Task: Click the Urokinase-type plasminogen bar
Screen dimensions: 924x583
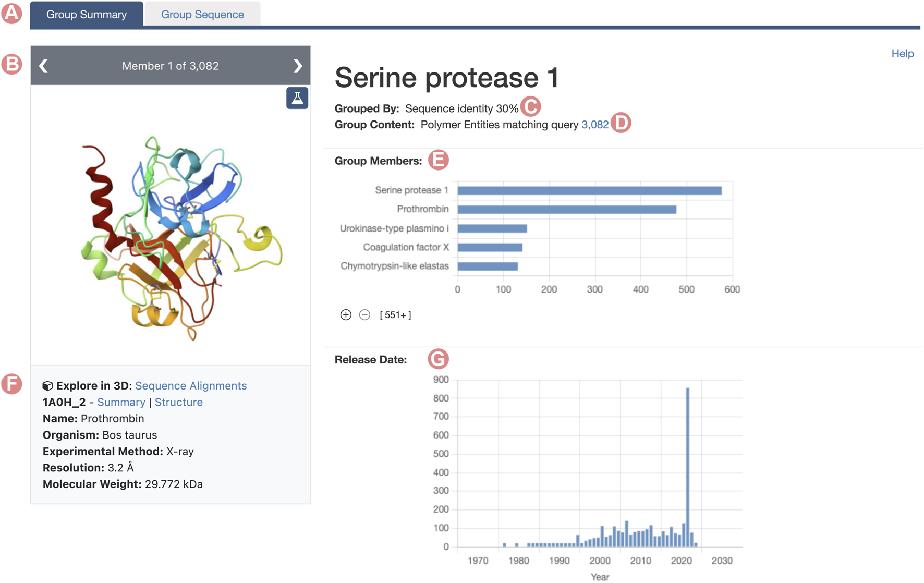Action: (x=492, y=228)
